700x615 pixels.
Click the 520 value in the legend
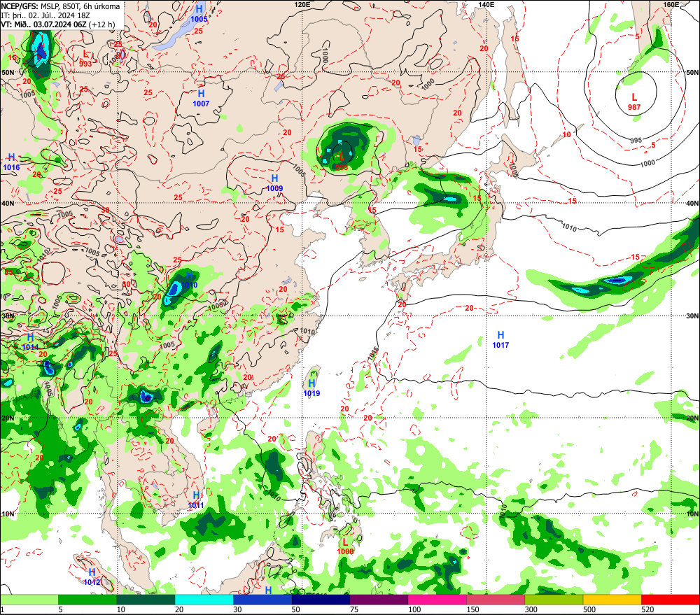pyautogui.click(x=647, y=609)
